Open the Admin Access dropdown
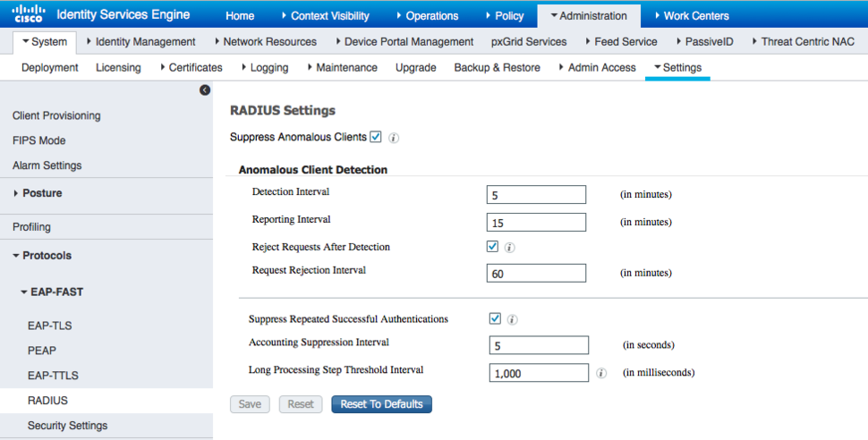 coord(597,68)
